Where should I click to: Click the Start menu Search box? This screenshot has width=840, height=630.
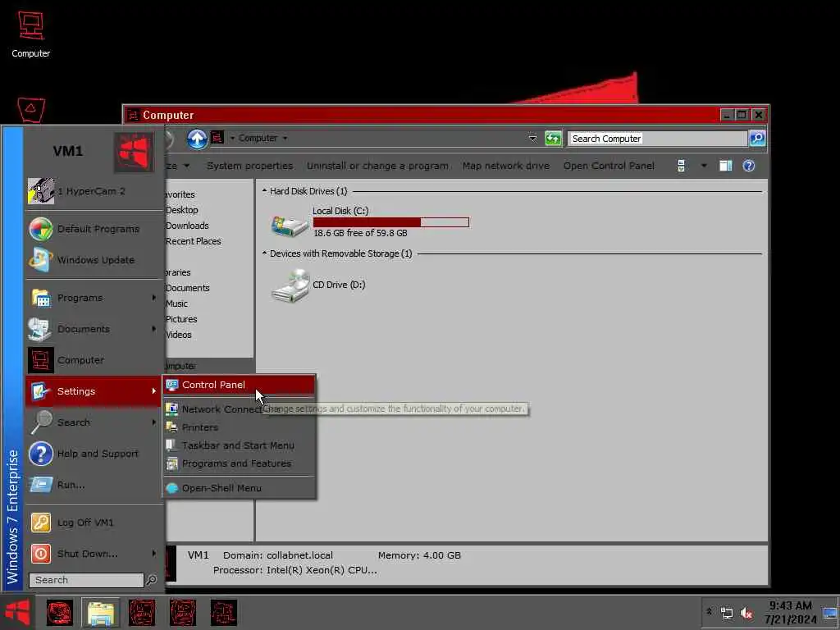pyautogui.click(x=87, y=580)
